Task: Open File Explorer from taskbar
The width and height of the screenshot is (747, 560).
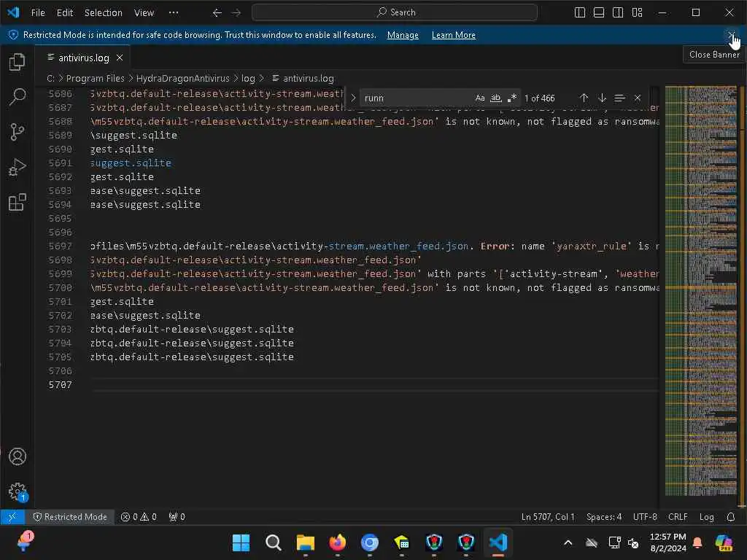Action: tap(306, 542)
